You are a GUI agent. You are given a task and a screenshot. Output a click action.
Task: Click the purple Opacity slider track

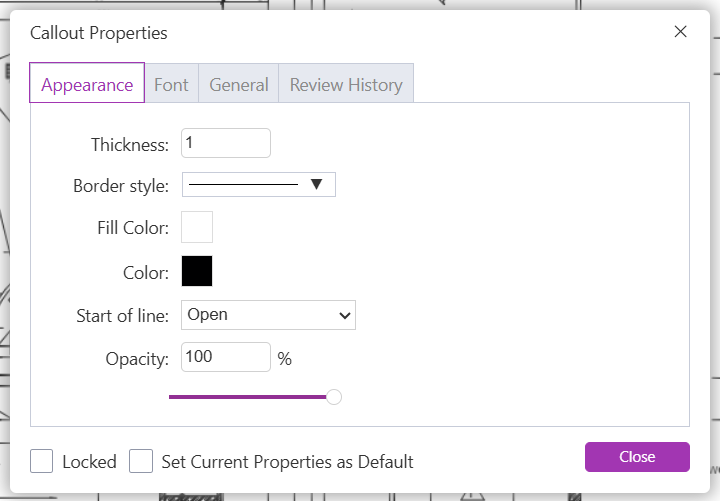tap(248, 397)
